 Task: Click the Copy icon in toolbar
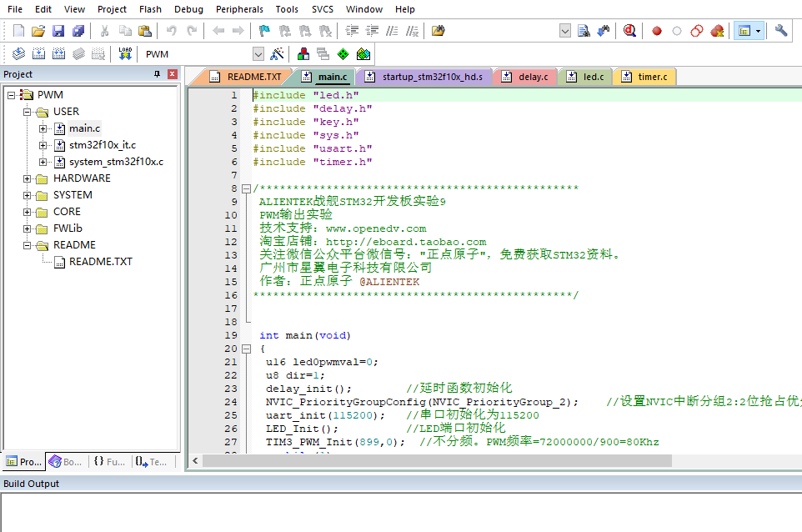[x=125, y=31]
